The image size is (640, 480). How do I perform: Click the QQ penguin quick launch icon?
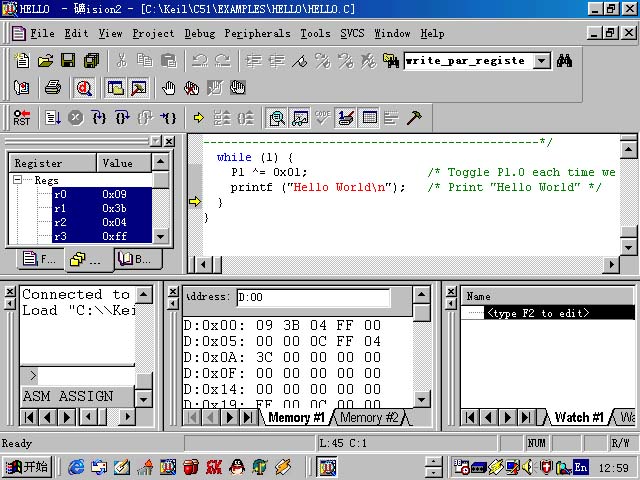tap(237, 467)
